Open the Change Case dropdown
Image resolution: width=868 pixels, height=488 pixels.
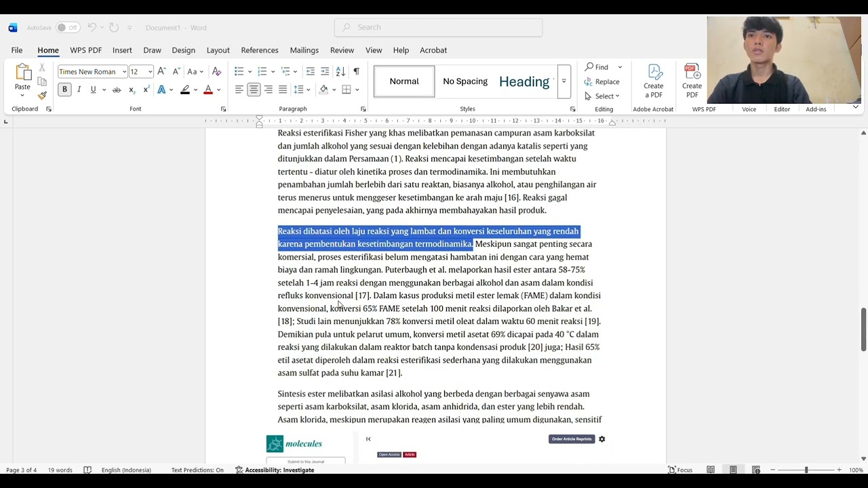[195, 71]
